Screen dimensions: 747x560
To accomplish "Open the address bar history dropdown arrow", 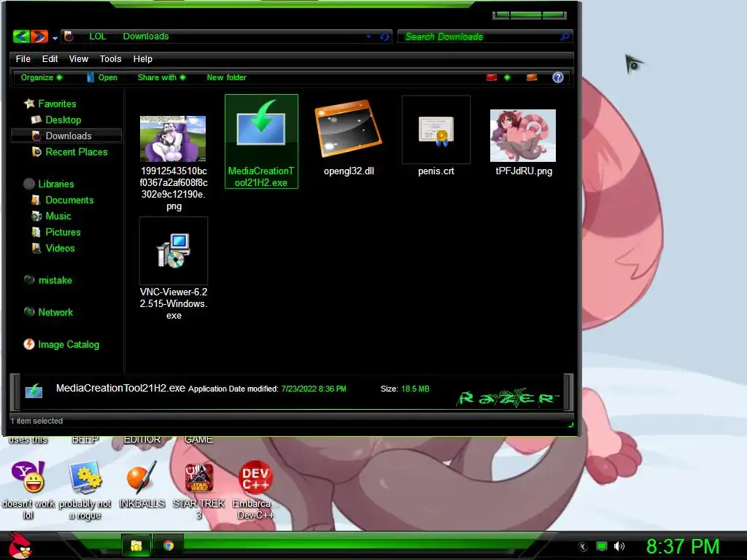I will (x=368, y=36).
